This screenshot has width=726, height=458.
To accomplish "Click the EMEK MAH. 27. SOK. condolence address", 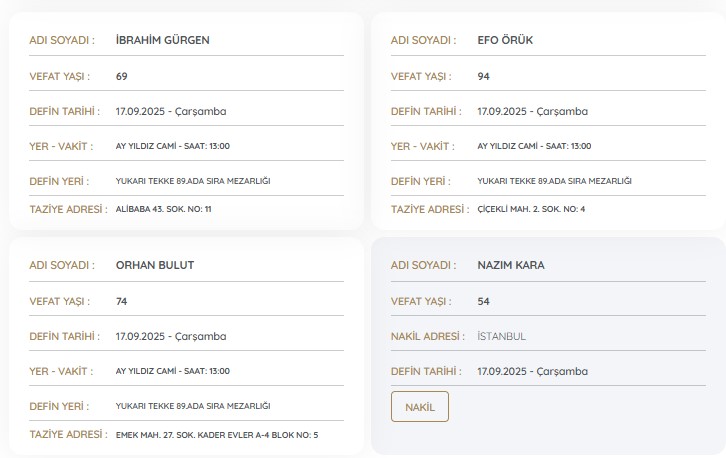I will [x=217, y=435].
